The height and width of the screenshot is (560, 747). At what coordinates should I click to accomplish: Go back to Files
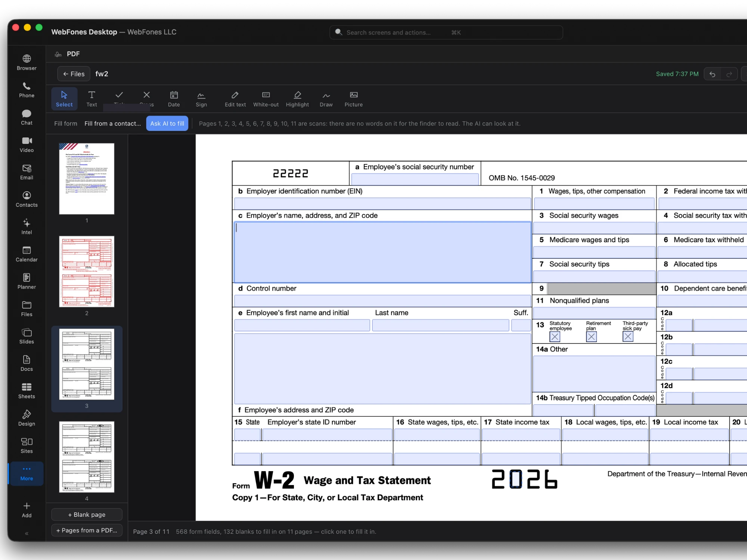(74, 74)
